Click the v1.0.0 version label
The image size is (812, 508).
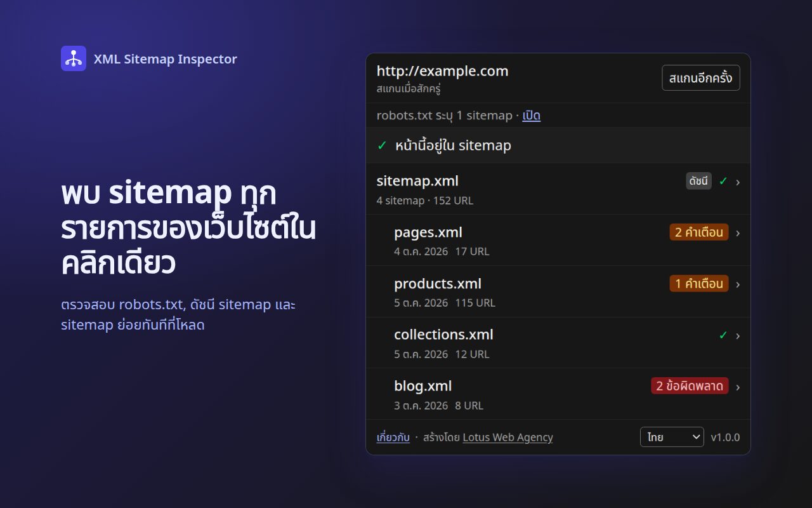click(x=725, y=438)
